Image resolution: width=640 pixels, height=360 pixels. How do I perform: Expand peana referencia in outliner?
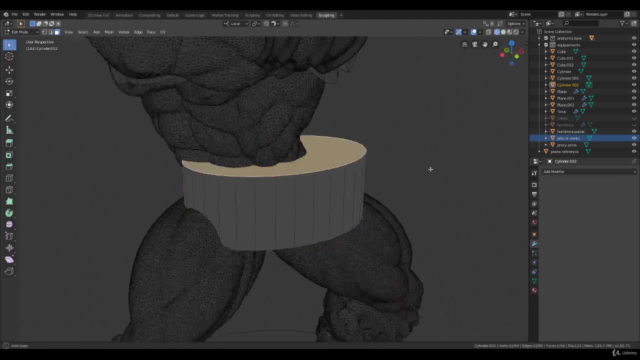[x=539, y=151]
